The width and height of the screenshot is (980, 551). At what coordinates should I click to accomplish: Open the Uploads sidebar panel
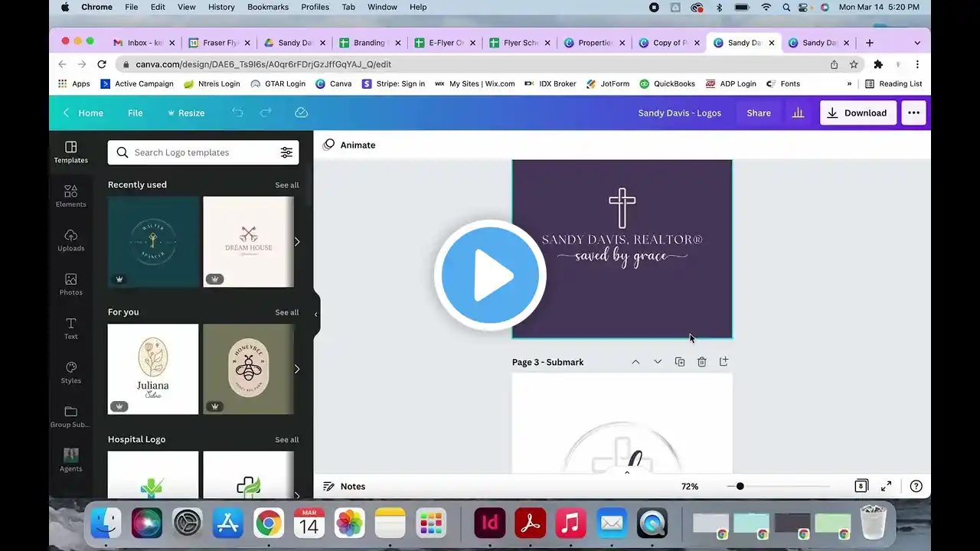70,240
